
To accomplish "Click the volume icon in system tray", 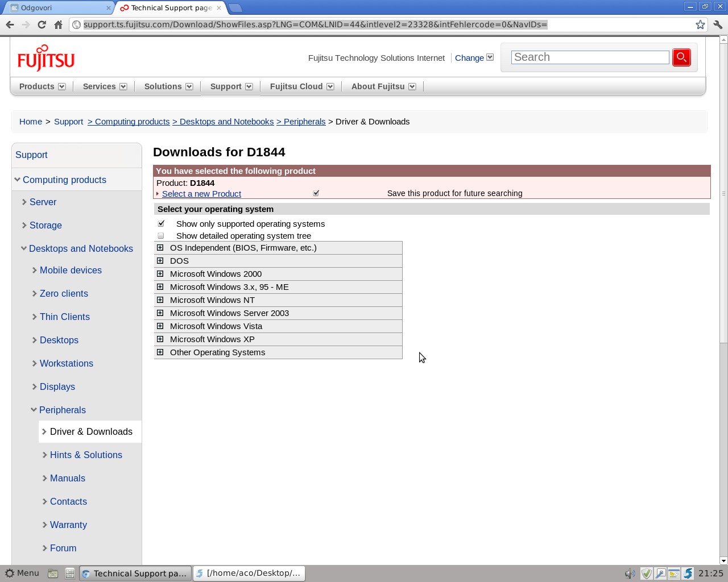I will click(630, 573).
